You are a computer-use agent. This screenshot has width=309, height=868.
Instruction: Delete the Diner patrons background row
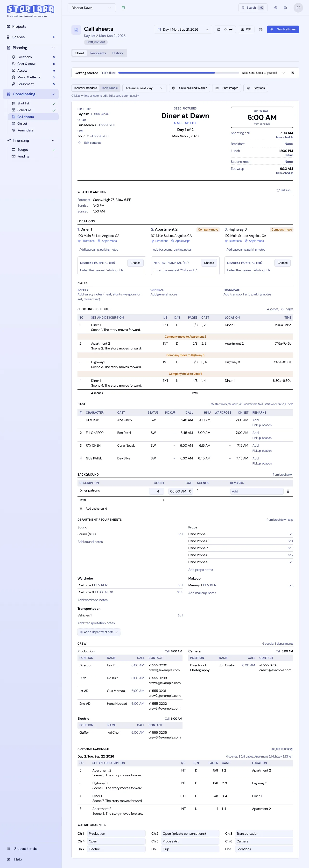[x=288, y=491]
